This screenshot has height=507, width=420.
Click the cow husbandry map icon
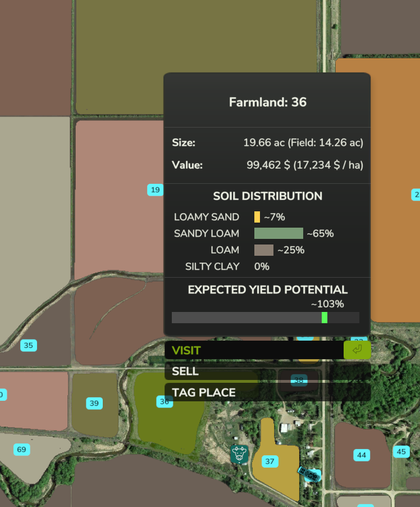[x=240, y=454]
